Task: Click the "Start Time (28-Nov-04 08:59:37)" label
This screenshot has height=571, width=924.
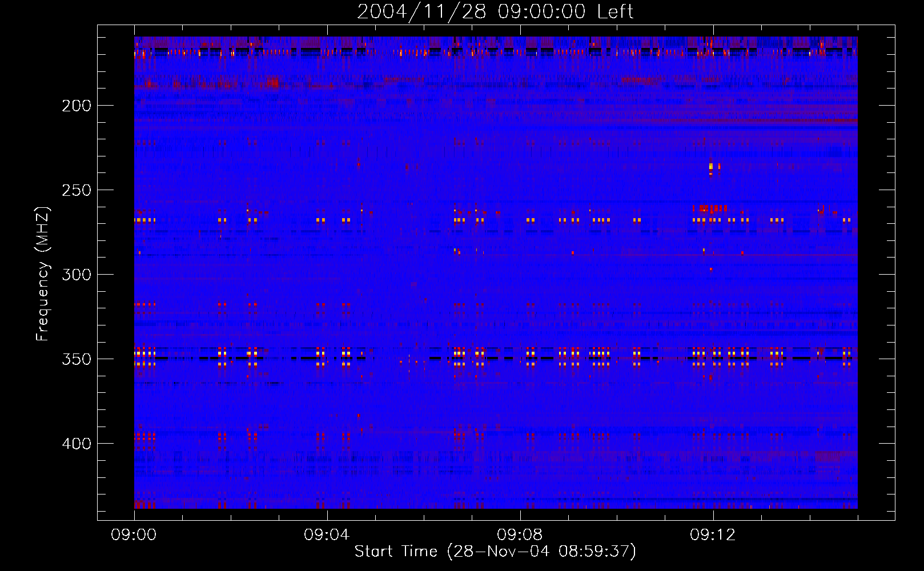Action: pos(495,552)
